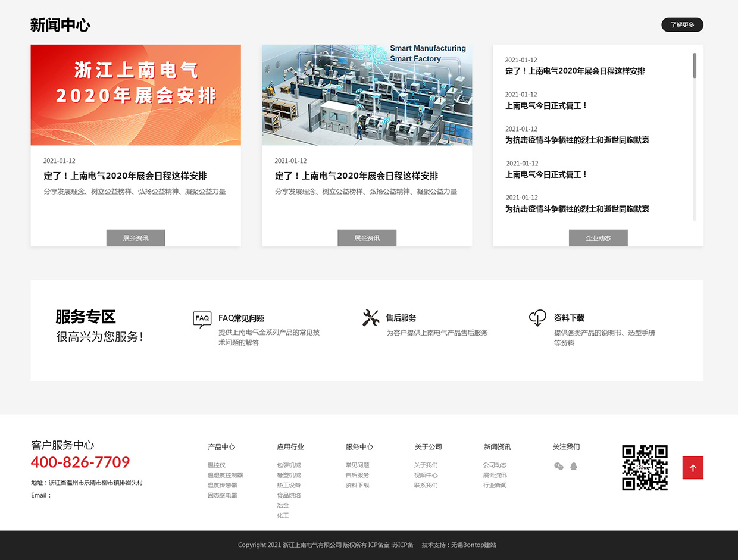This screenshot has width=738, height=560.
Task: Click the FAQ speech bubble icon
Action: tap(202, 320)
